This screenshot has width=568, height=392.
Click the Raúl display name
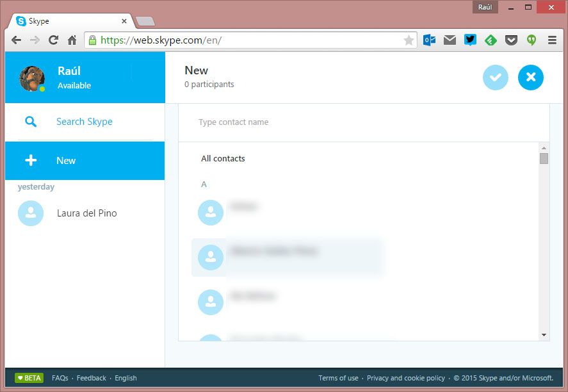[x=69, y=70]
